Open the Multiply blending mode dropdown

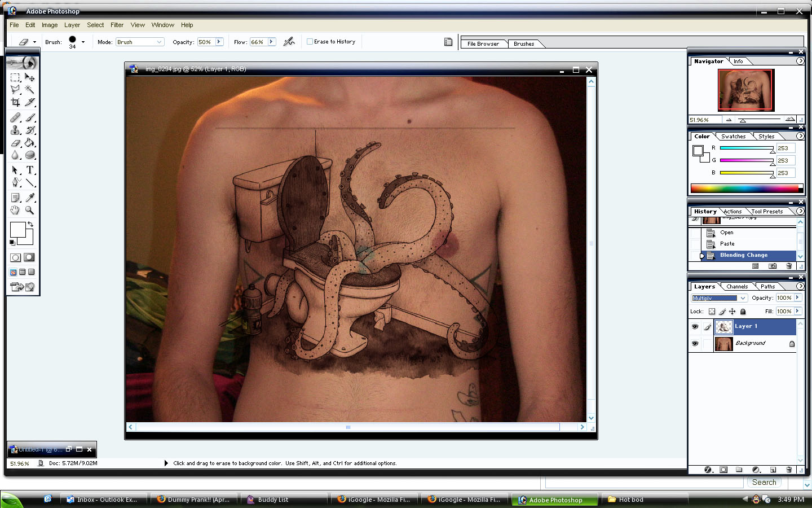point(719,298)
